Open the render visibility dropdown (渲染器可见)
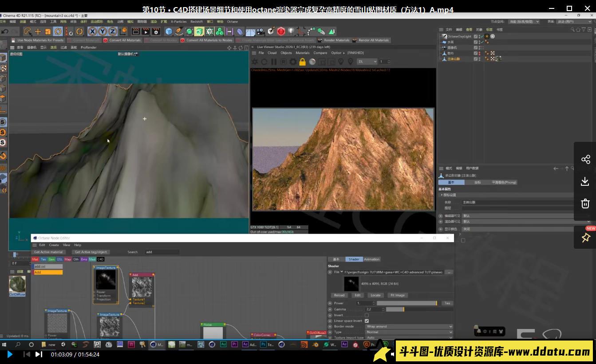The width and height of the screenshot is (596, 364). tap(527, 221)
